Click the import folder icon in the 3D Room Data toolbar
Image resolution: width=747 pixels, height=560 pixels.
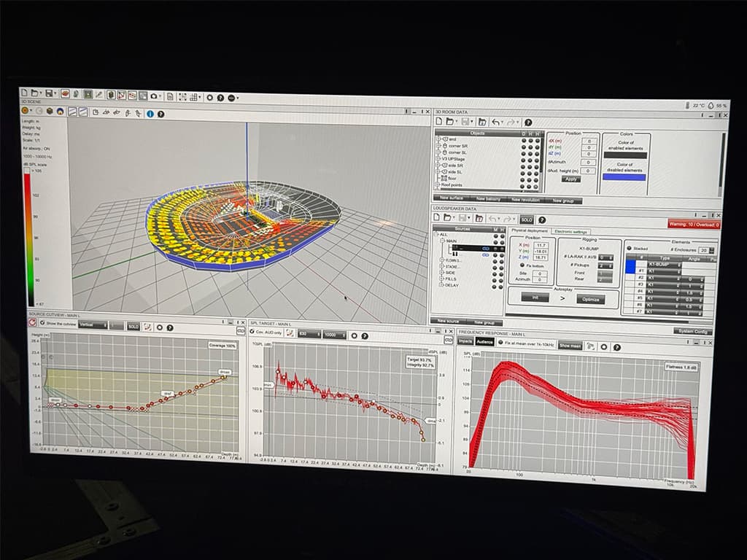pyautogui.click(x=482, y=122)
